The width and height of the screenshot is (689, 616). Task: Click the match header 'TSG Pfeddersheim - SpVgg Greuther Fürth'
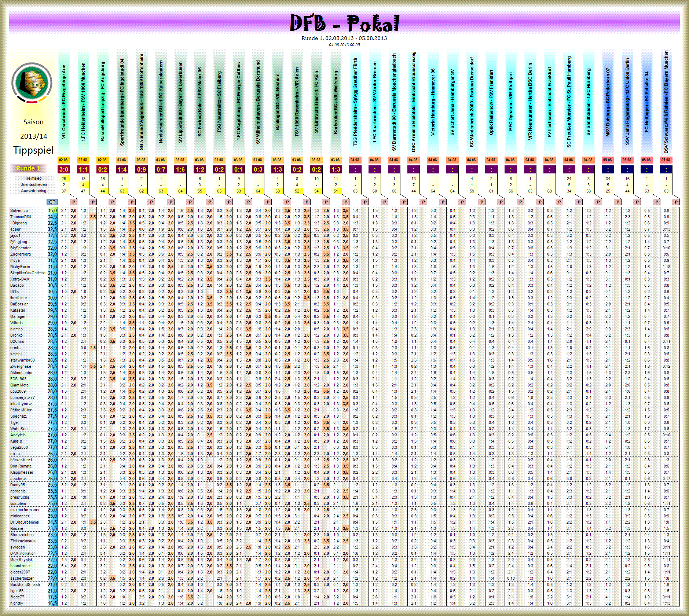click(355, 102)
